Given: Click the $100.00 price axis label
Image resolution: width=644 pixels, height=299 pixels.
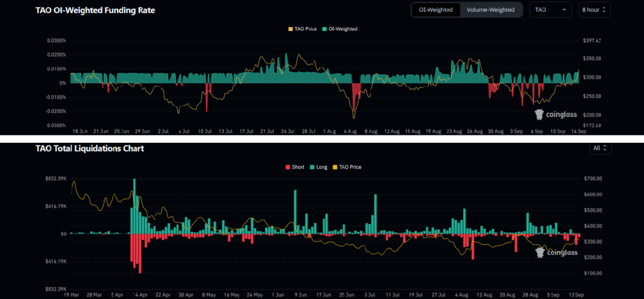Looking at the screenshot, I should 592,273.
